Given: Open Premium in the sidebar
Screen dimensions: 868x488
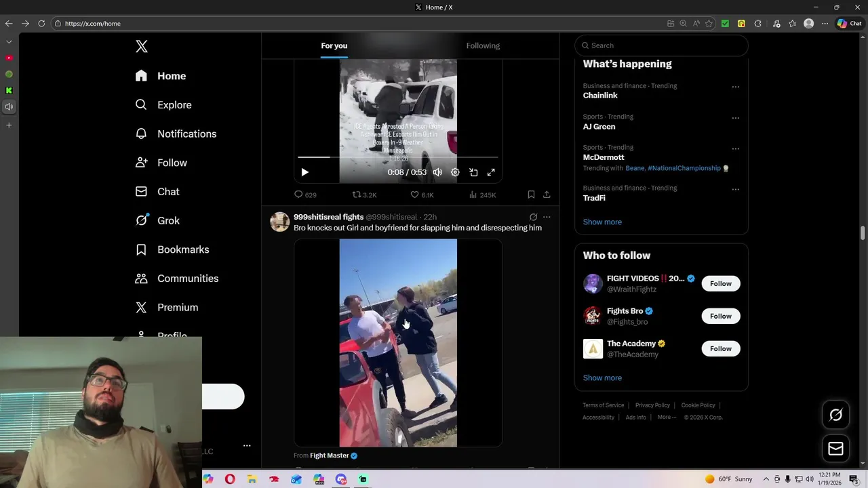Looking at the screenshot, I should 167,307.
